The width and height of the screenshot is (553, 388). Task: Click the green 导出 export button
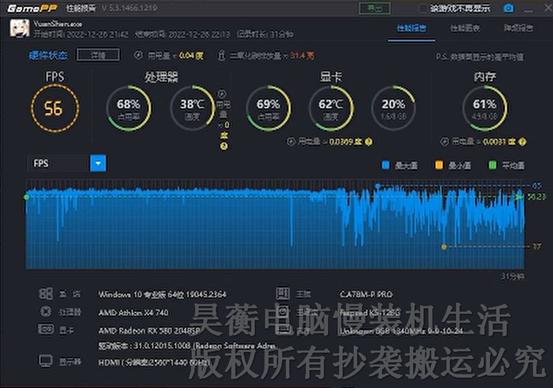tap(375, 8)
